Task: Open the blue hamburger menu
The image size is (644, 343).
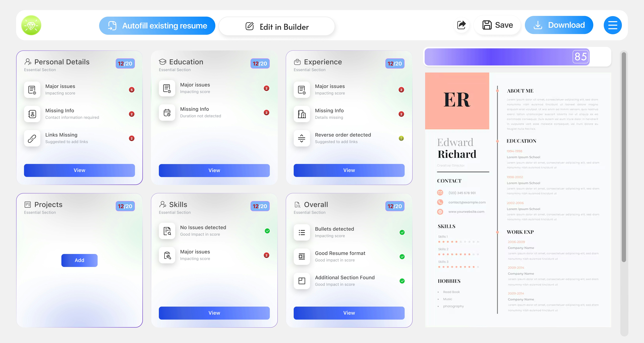Action: click(613, 25)
